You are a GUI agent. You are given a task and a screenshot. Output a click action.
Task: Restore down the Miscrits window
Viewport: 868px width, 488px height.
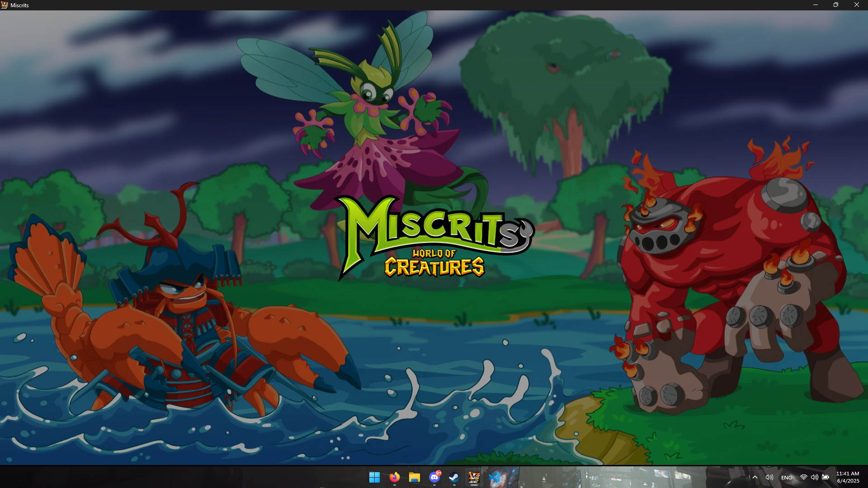pos(836,5)
